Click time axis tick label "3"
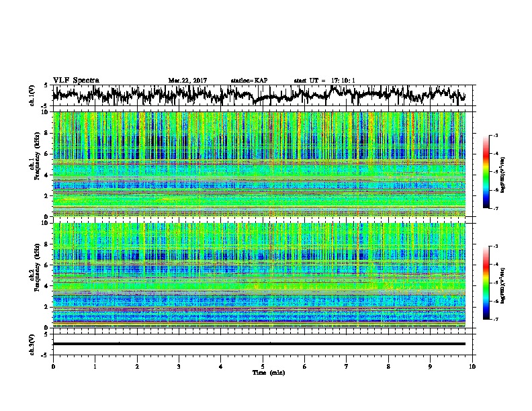This screenshot has height=411, width=532. tap(179, 367)
